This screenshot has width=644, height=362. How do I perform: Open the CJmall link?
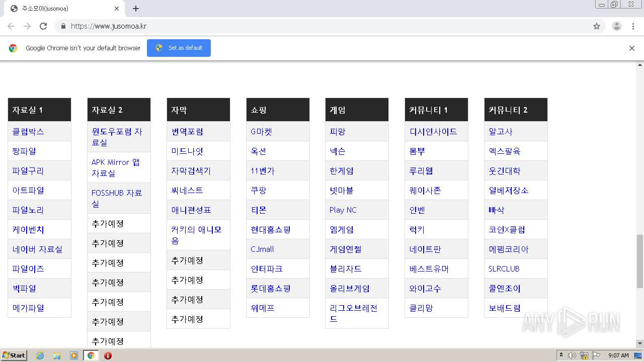262,249
